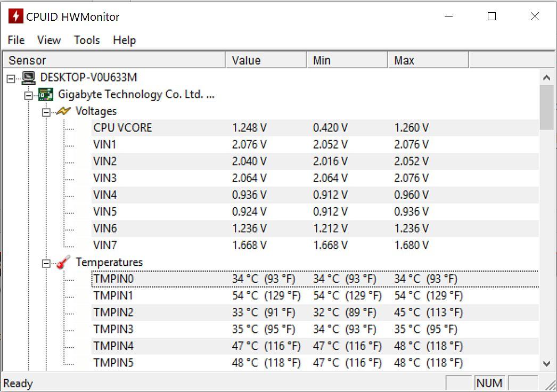Click TMPIN2 min 32 °C (89 °F)
The image size is (557, 392).
[x=345, y=313]
